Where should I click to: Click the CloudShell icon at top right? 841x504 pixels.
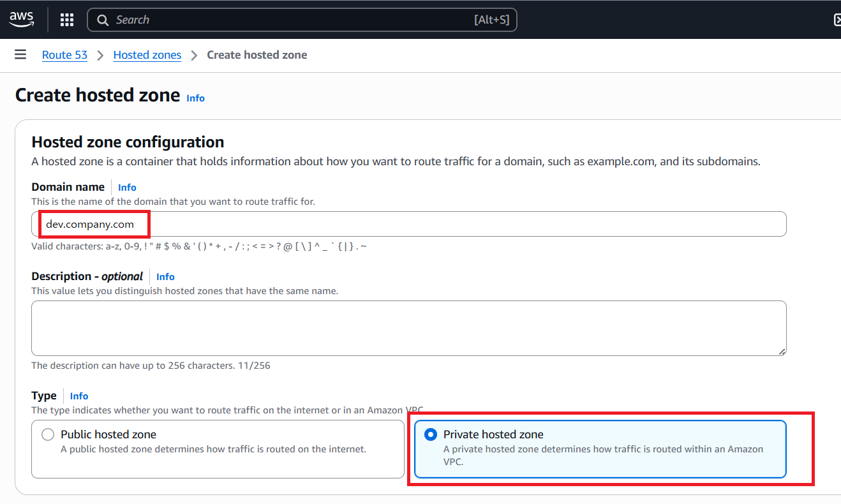click(837, 20)
